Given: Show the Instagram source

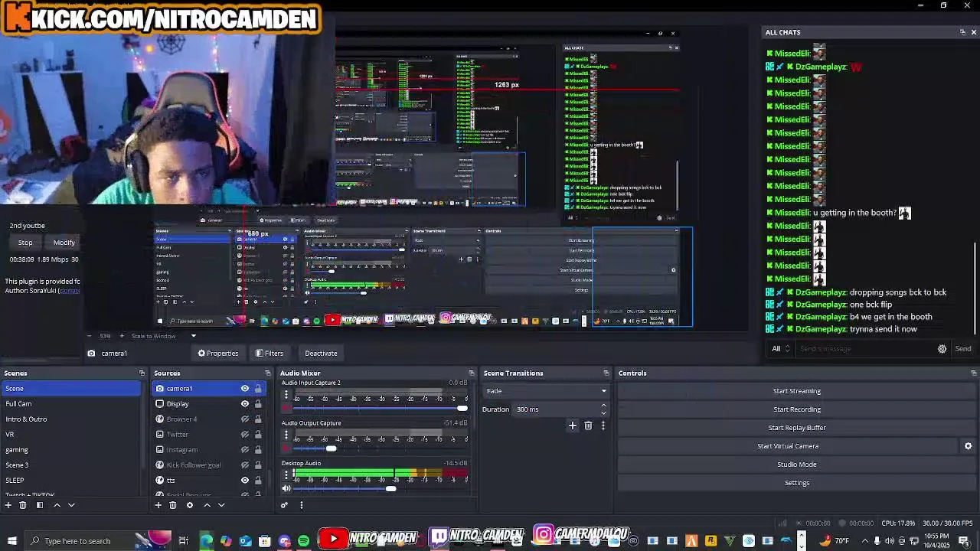Looking at the screenshot, I should pos(245,450).
